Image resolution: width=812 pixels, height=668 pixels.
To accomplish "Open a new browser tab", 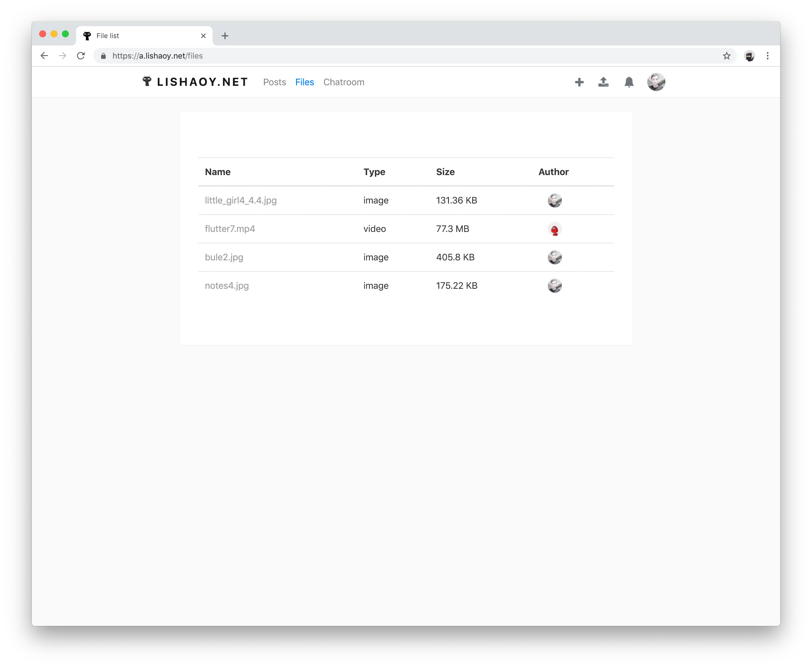I will [x=225, y=36].
